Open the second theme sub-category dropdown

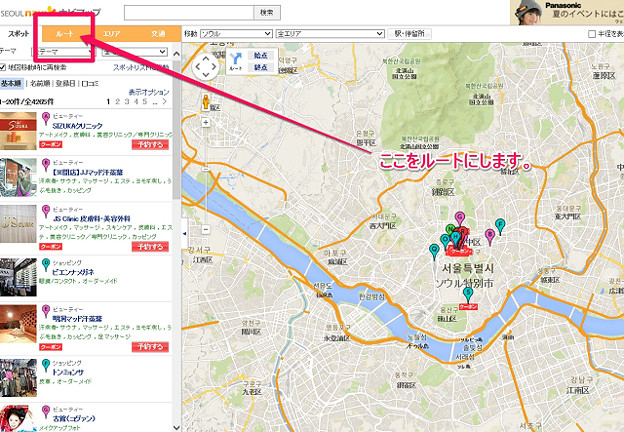tap(135, 52)
